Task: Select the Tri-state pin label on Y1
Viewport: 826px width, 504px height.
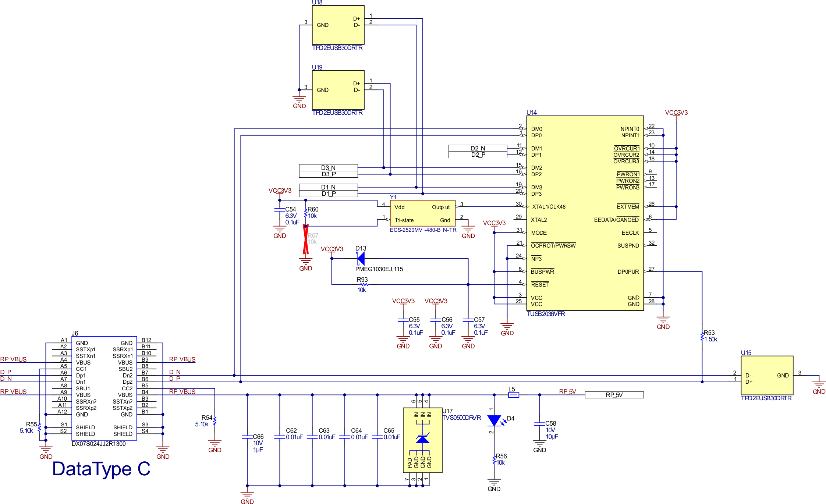Action: pos(404,220)
